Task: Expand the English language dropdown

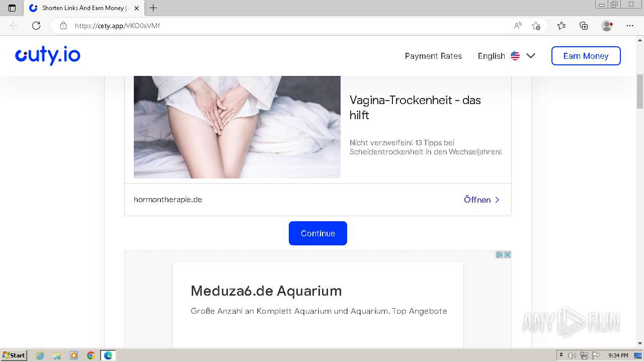Action: [506, 56]
